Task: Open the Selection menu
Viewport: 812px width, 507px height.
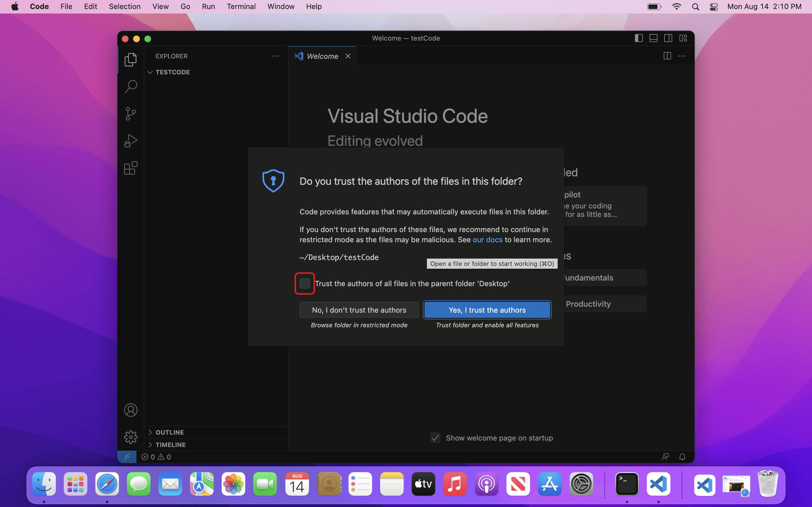Action: (125, 6)
